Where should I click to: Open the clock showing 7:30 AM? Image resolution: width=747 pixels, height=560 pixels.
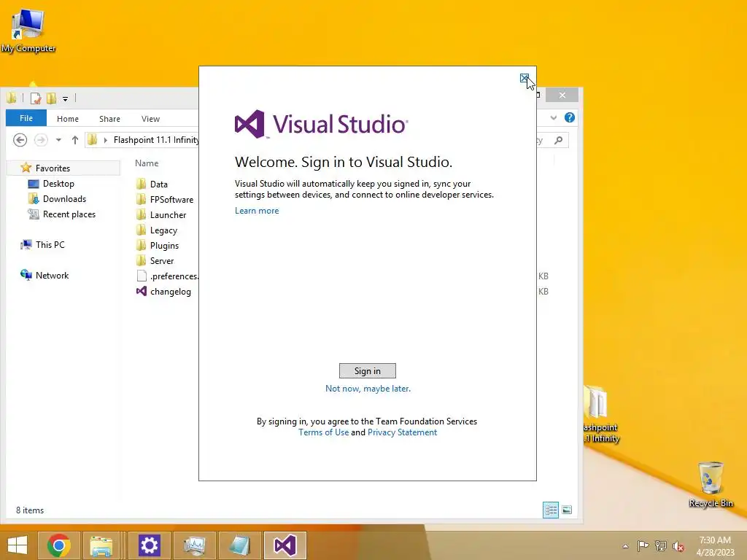point(715,546)
